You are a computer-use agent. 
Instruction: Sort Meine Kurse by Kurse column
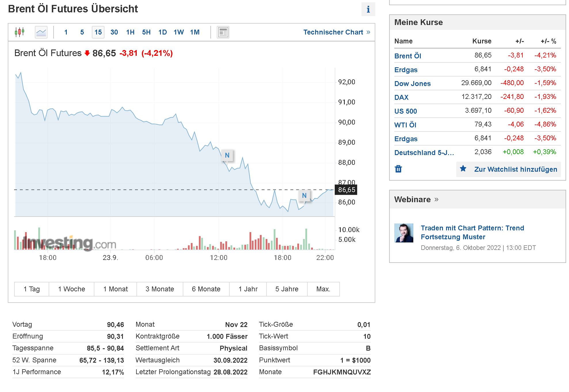coord(482,41)
